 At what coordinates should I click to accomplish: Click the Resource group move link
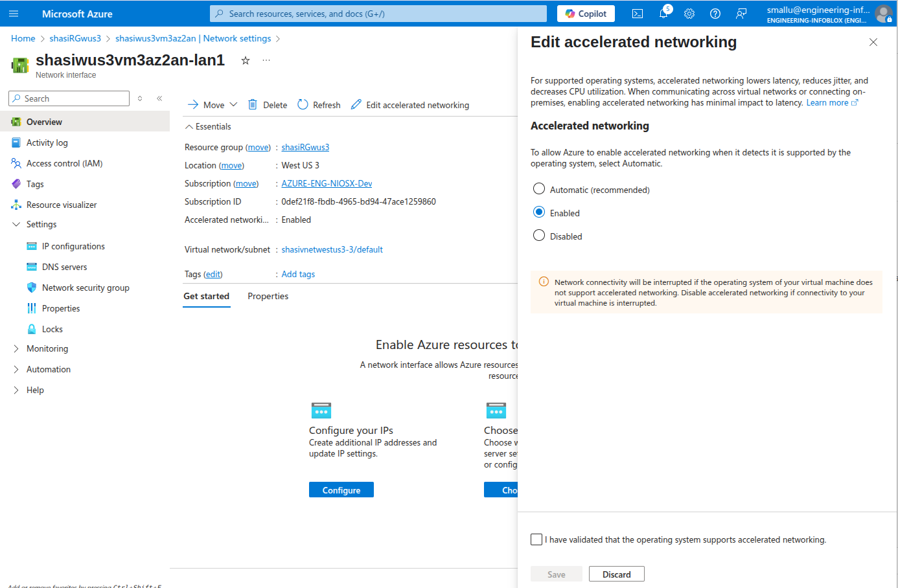click(259, 148)
